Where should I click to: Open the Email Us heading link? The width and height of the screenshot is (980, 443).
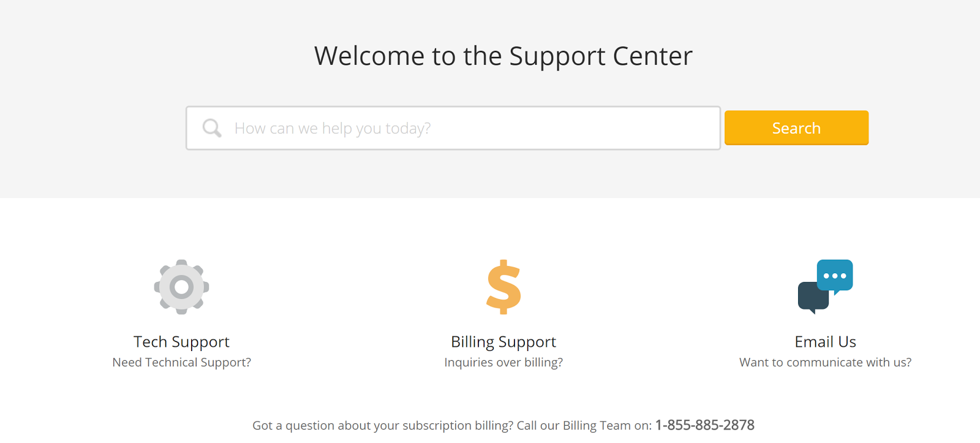[x=825, y=342]
